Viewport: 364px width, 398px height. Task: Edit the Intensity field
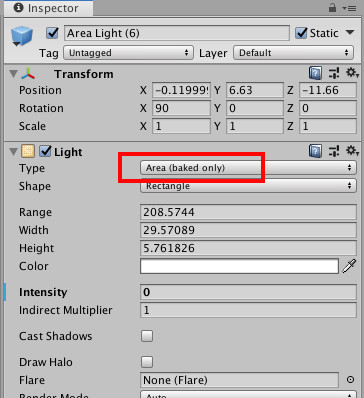[x=248, y=292]
